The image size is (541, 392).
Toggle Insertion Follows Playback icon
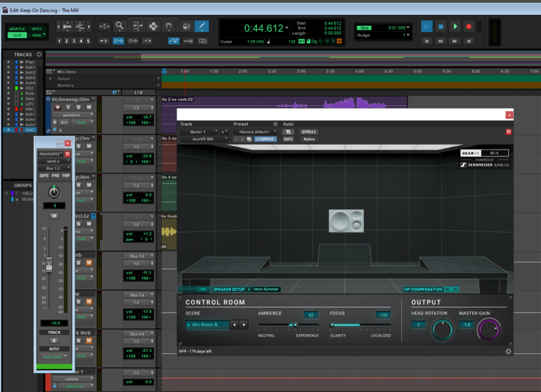(x=147, y=41)
